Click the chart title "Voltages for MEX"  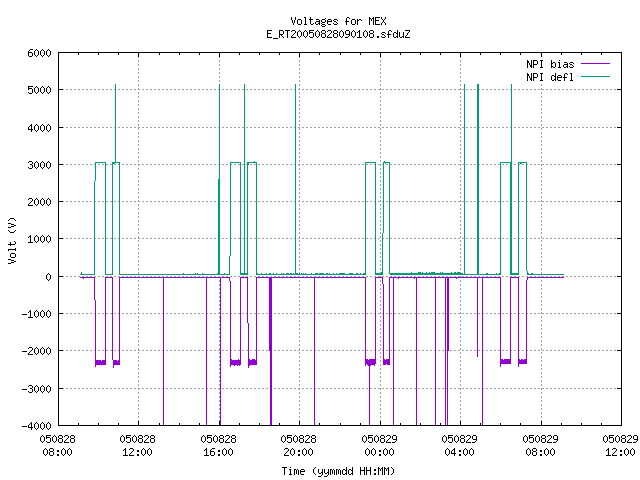click(x=338, y=21)
